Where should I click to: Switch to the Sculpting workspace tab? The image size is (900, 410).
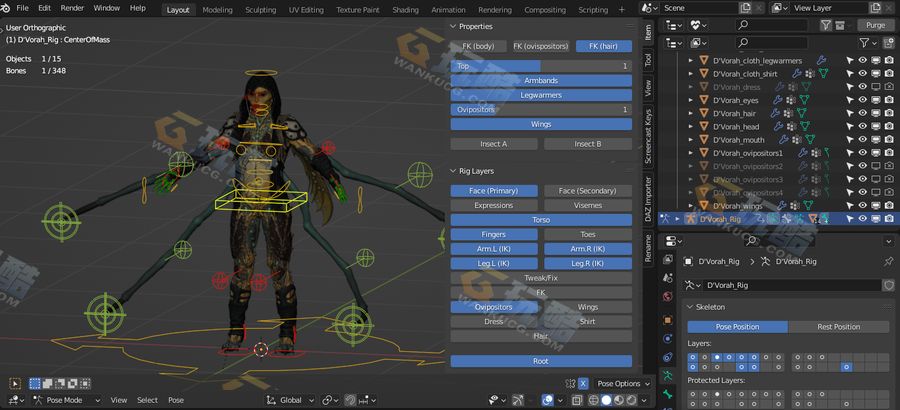point(261,10)
